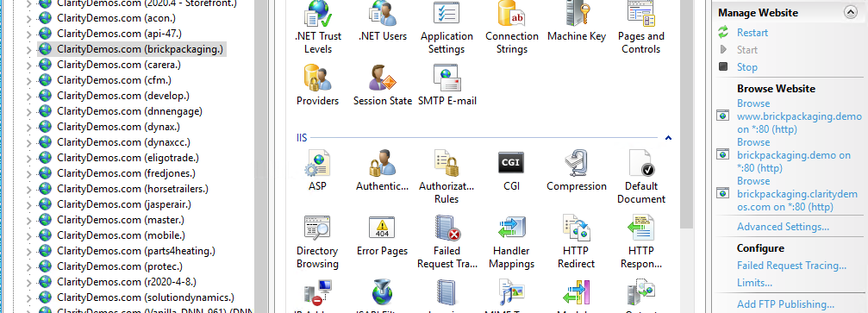This screenshot has height=313, width=868.
Task: Open the .NET Trust Levels feature
Action: point(318,27)
